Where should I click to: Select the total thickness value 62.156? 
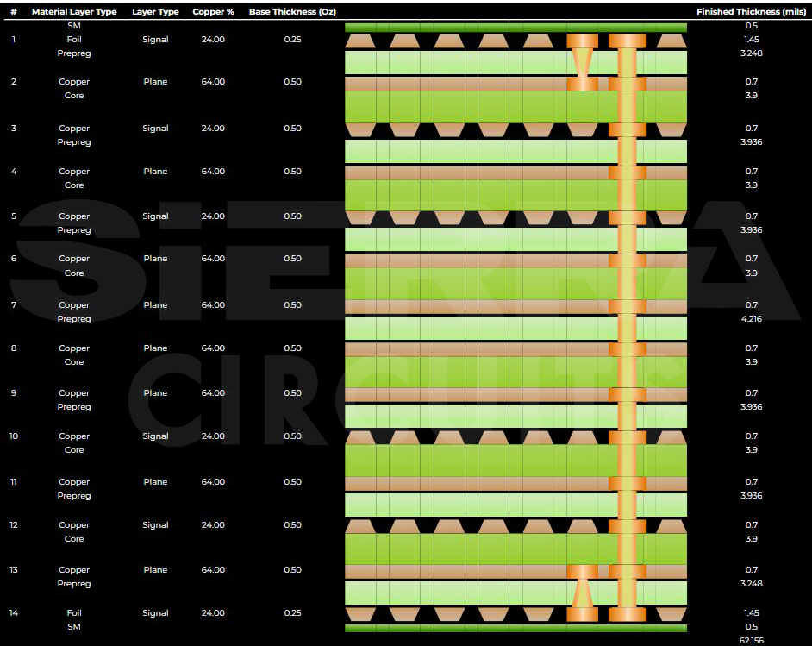pos(751,639)
